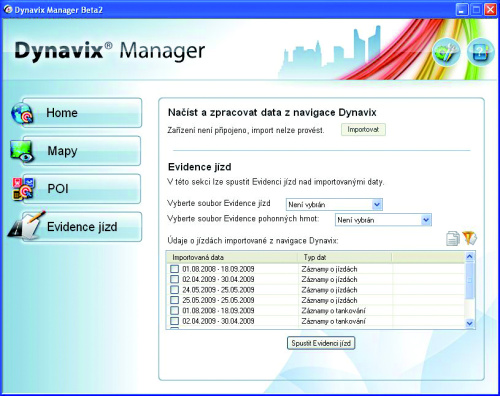Switch to the Mapy section
500x396 pixels.
[81, 151]
